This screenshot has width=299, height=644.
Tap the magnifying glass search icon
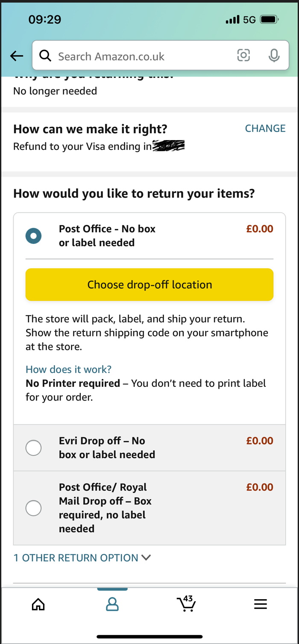[x=45, y=56]
